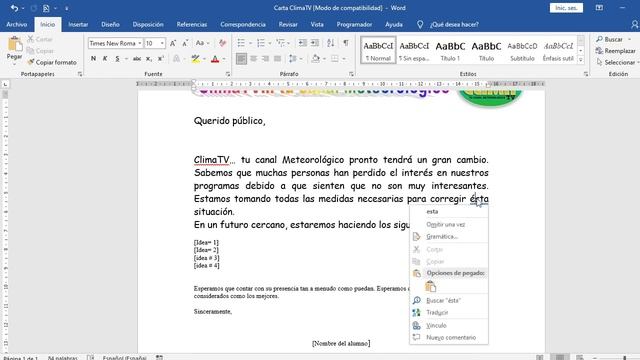Switch to Revisar tab

pos(288,24)
